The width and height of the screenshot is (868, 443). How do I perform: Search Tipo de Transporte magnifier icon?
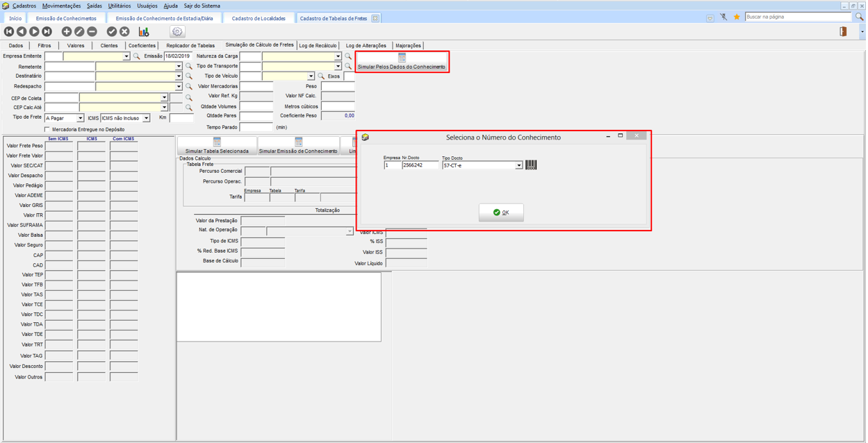pyautogui.click(x=348, y=66)
